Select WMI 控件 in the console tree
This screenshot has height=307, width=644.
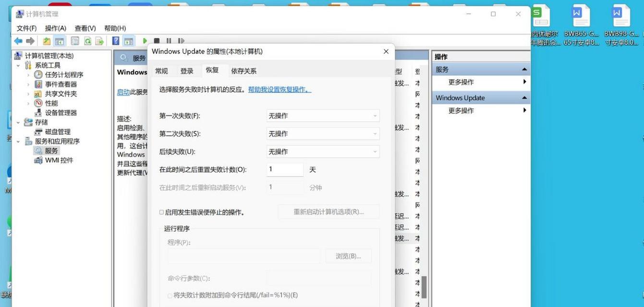coord(59,160)
